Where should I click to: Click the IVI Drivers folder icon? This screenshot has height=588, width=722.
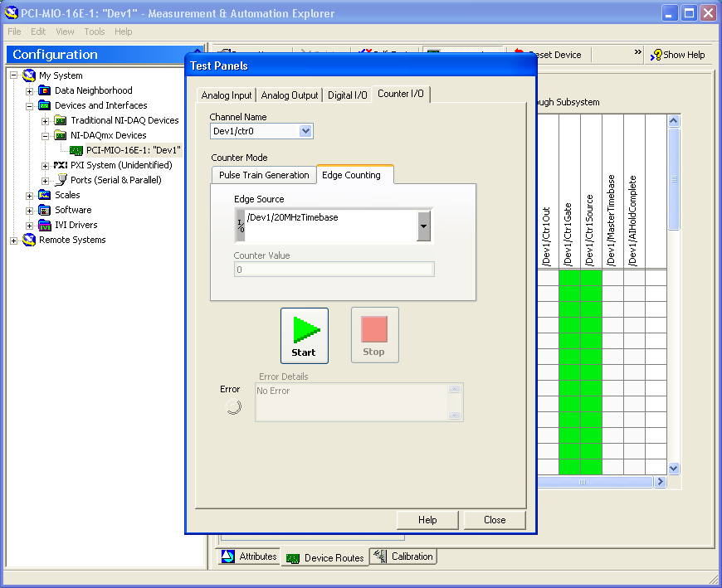pyautogui.click(x=45, y=225)
